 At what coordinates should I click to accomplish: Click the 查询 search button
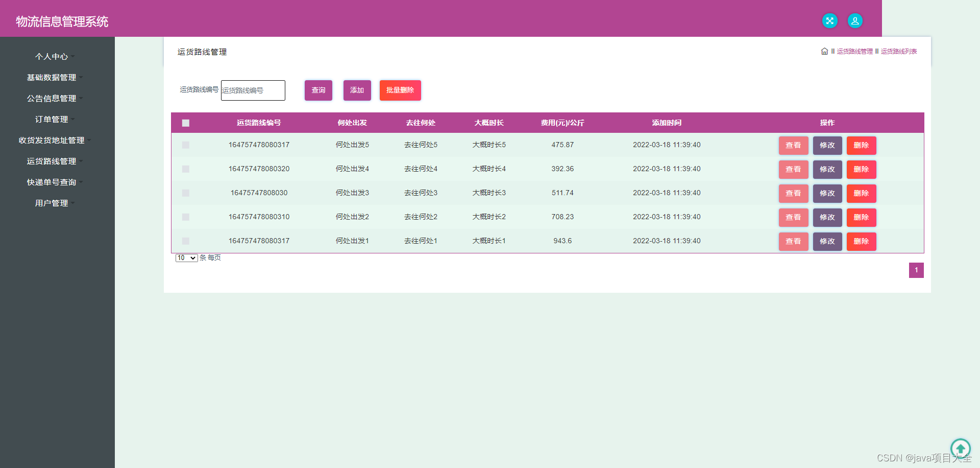(x=318, y=90)
